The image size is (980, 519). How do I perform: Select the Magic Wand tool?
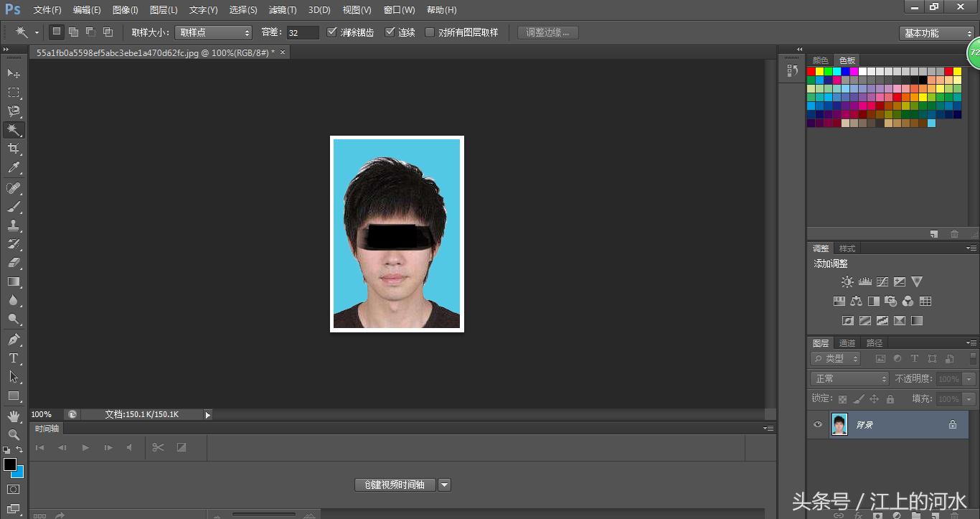pos(14,130)
